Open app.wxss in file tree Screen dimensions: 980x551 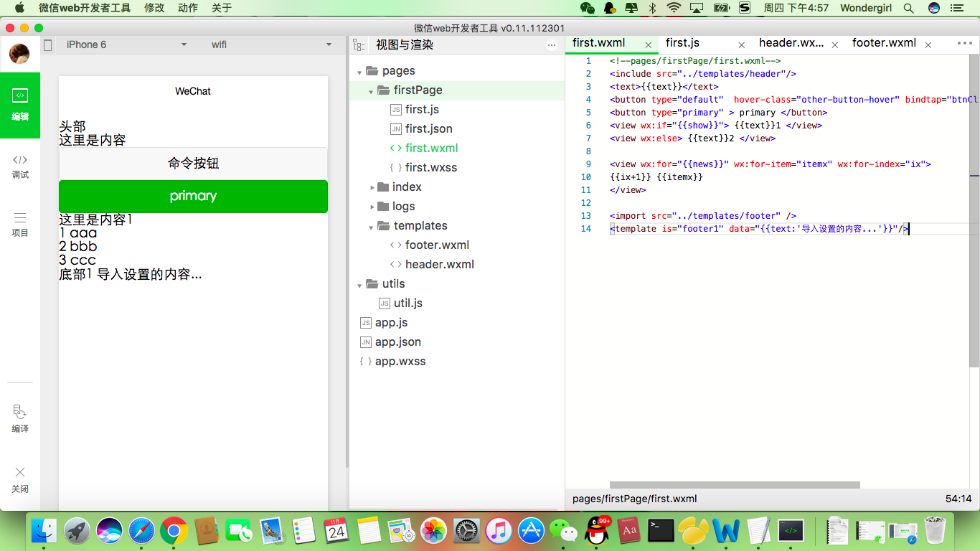[400, 362]
